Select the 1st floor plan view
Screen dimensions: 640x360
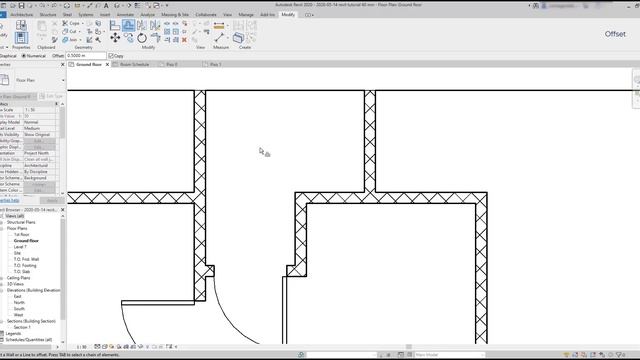point(21,235)
